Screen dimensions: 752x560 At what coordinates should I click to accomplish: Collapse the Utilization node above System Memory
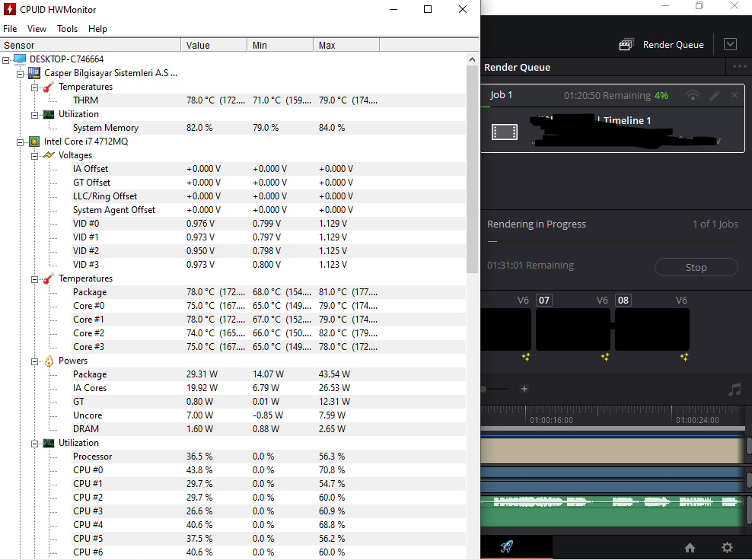click(x=34, y=115)
